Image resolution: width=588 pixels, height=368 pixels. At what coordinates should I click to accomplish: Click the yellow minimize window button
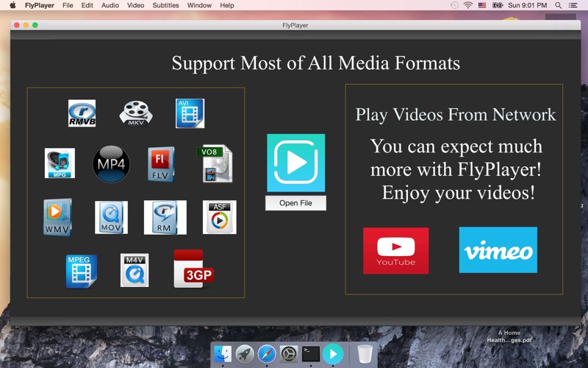(26, 25)
